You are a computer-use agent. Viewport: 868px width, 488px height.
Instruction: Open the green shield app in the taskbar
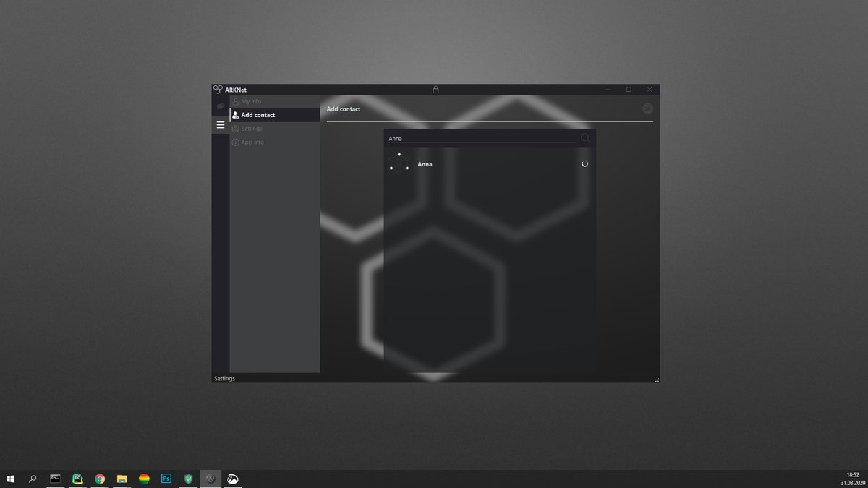(x=189, y=479)
